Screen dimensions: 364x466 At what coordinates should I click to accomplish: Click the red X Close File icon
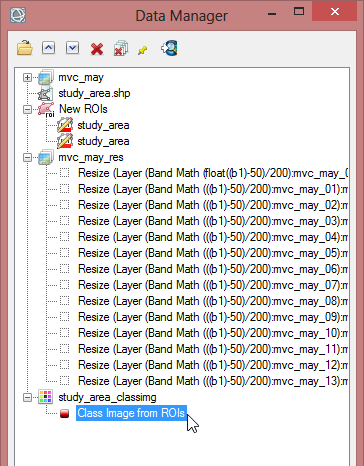(x=97, y=49)
